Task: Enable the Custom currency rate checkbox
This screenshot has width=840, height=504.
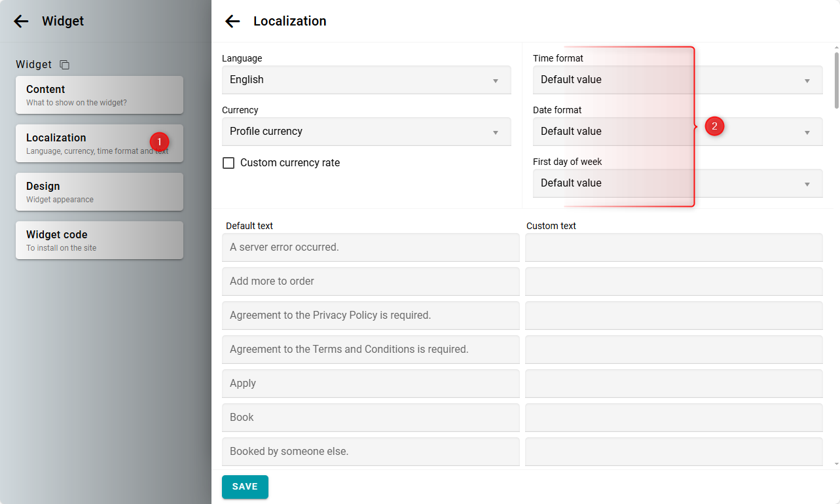Action: coord(228,163)
